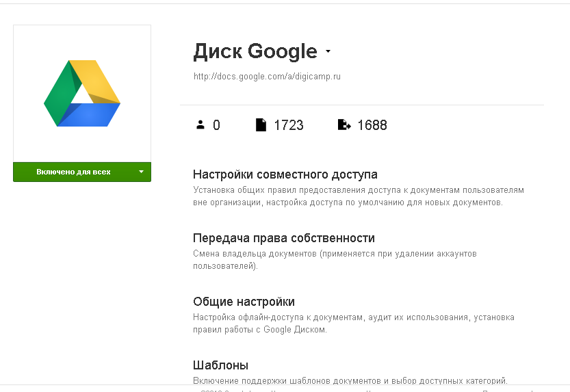The image size is (570, 392).
Task: Click the users count value 0
Action: pyautogui.click(x=216, y=125)
